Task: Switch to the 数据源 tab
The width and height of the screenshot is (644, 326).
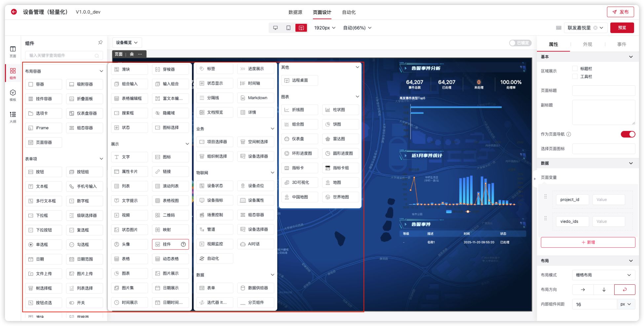Action: point(295,12)
